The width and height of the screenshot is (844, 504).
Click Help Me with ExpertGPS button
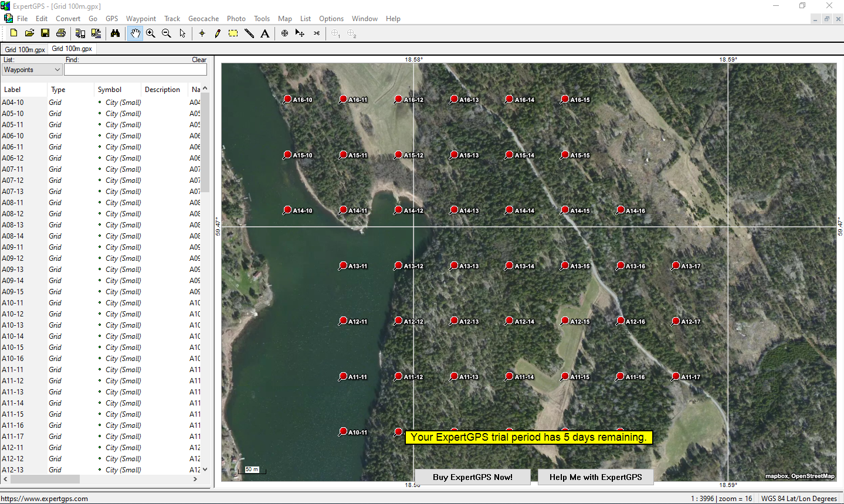click(596, 477)
